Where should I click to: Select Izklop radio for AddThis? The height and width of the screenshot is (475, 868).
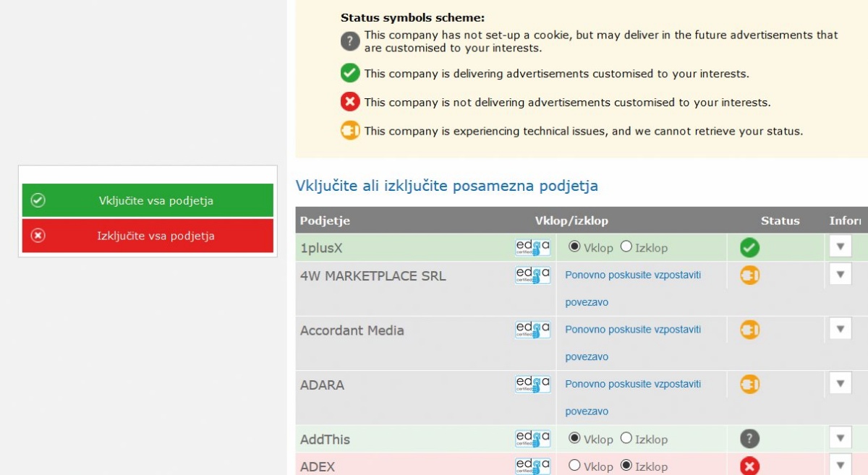(x=626, y=438)
